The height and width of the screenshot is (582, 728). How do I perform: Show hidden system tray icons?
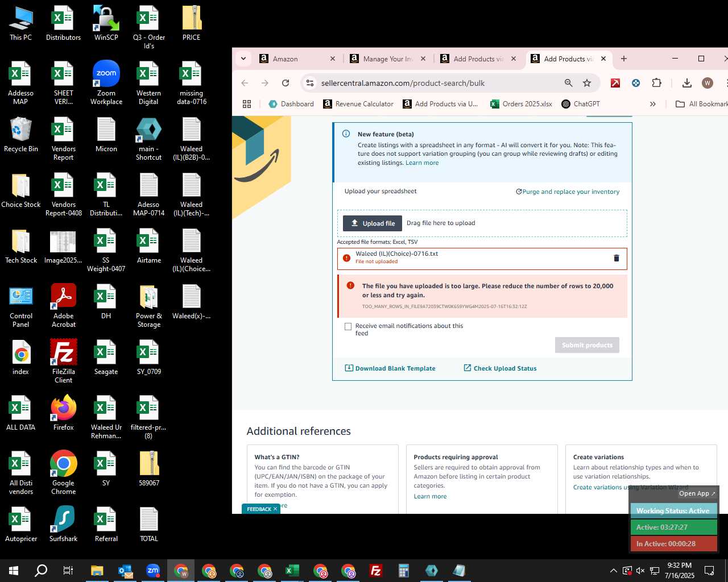[x=613, y=571]
